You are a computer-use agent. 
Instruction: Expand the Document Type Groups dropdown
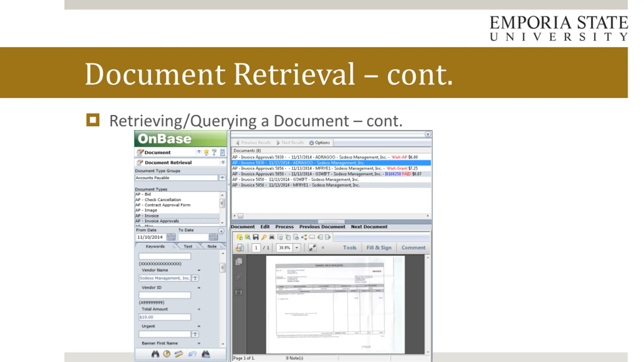tap(222, 178)
